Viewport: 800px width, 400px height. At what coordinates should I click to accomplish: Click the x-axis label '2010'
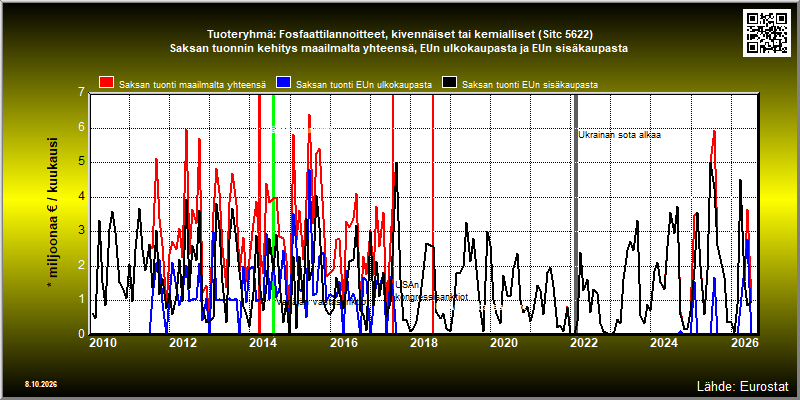coord(102,342)
